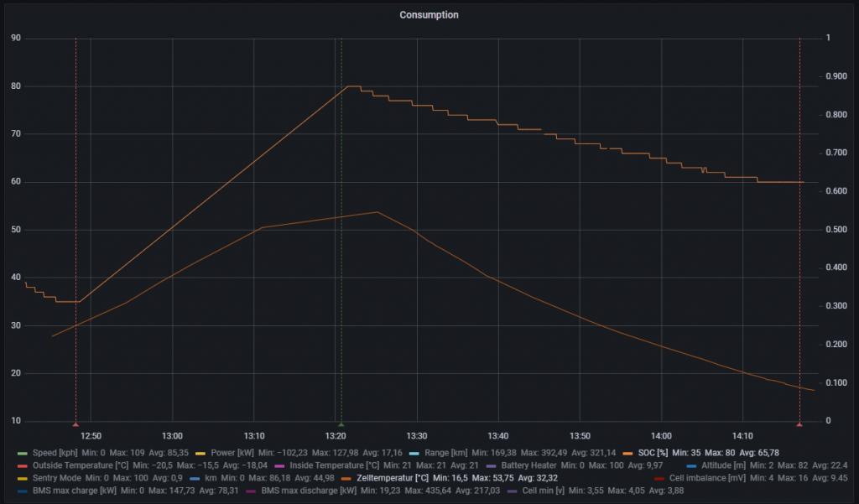Toggle Inside Temperature [°C] legend series
This screenshot has height=504, width=859.
(334, 465)
